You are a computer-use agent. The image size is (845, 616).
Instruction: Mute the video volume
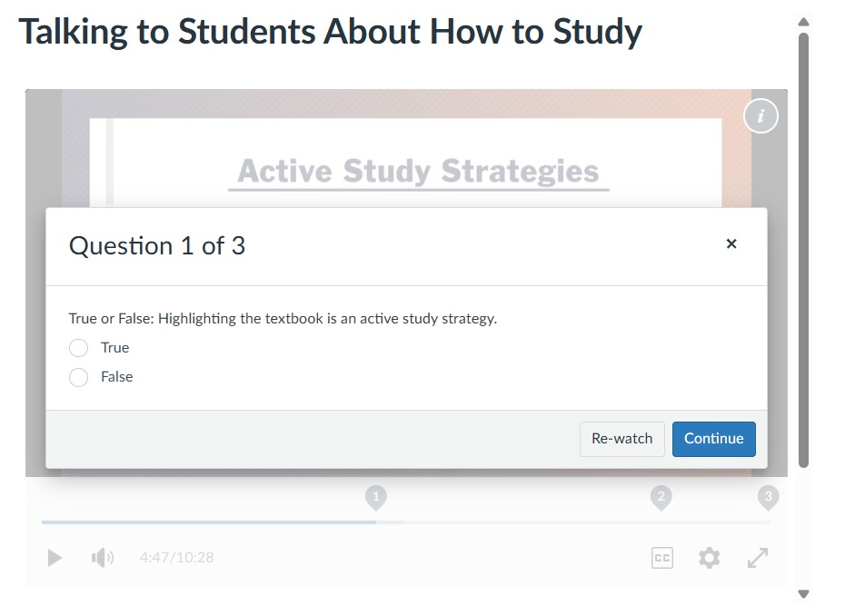[103, 558]
